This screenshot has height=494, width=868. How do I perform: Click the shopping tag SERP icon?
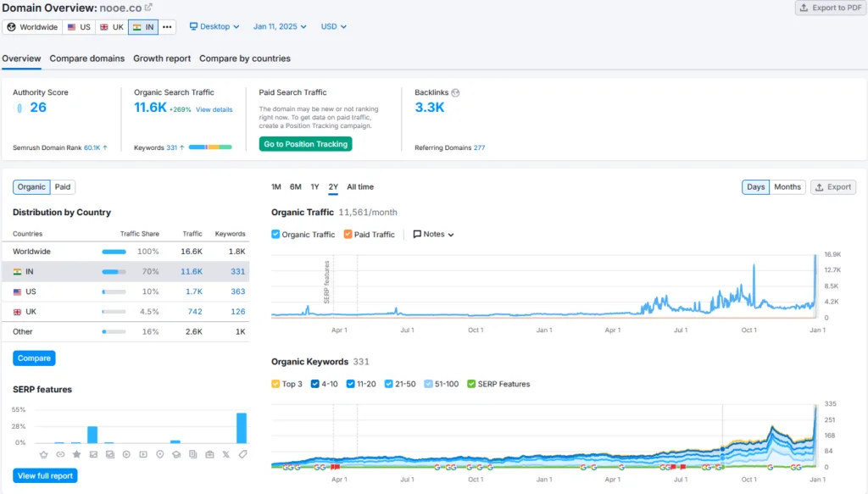[x=242, y=454]
